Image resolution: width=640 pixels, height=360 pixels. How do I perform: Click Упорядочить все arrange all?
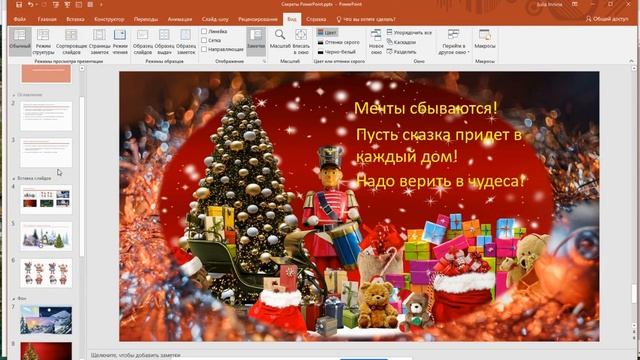(x=409, y=32)
